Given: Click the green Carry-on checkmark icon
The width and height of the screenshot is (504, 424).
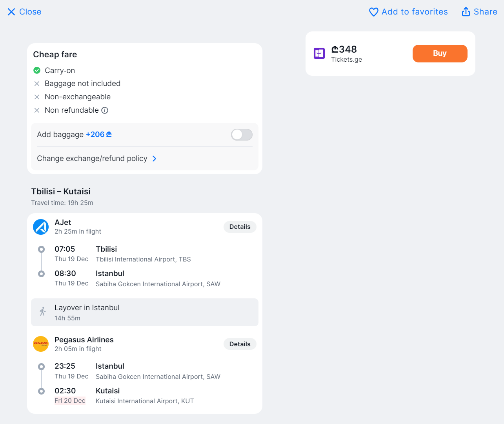Looking at the screenshot, I should 37,70.
